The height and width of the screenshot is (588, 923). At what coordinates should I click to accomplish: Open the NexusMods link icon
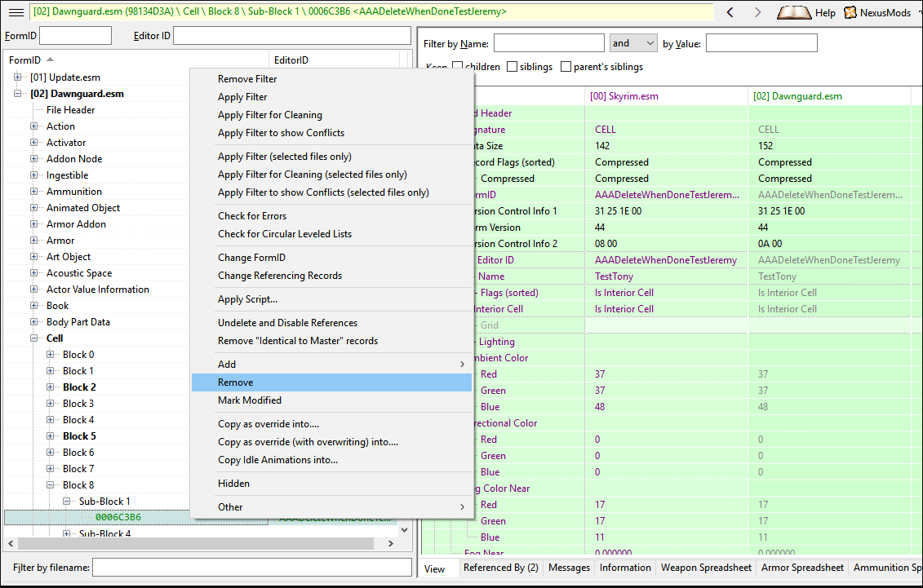[x=850, y=12]
